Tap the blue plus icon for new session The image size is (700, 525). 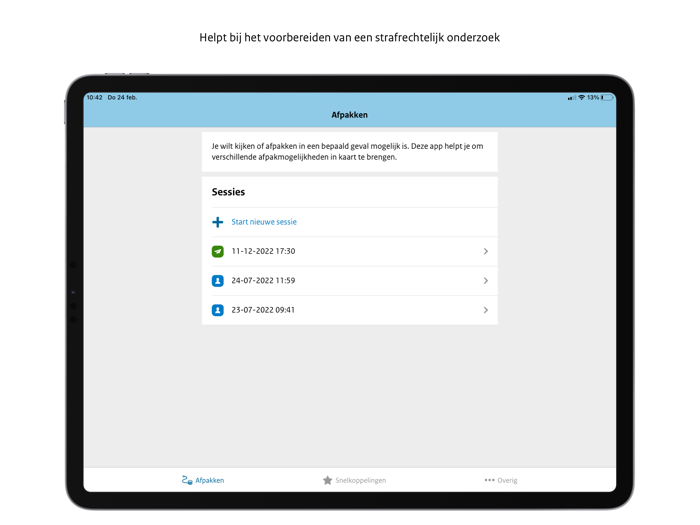tap(217, 222)
